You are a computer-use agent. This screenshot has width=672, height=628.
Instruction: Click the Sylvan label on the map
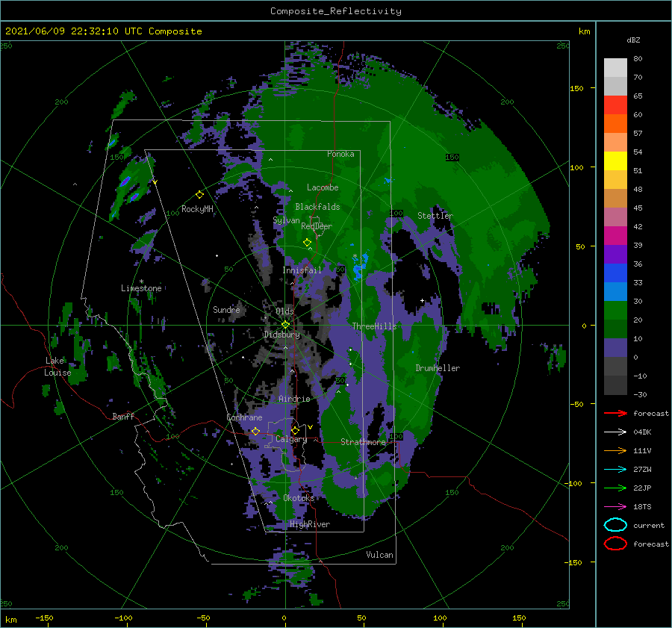click(x=286, y=220)
